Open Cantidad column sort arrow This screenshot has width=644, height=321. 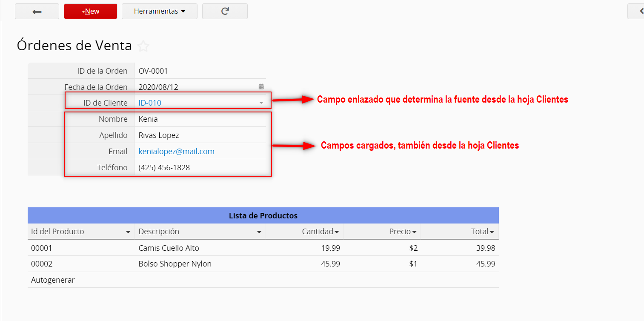[337, 232]
